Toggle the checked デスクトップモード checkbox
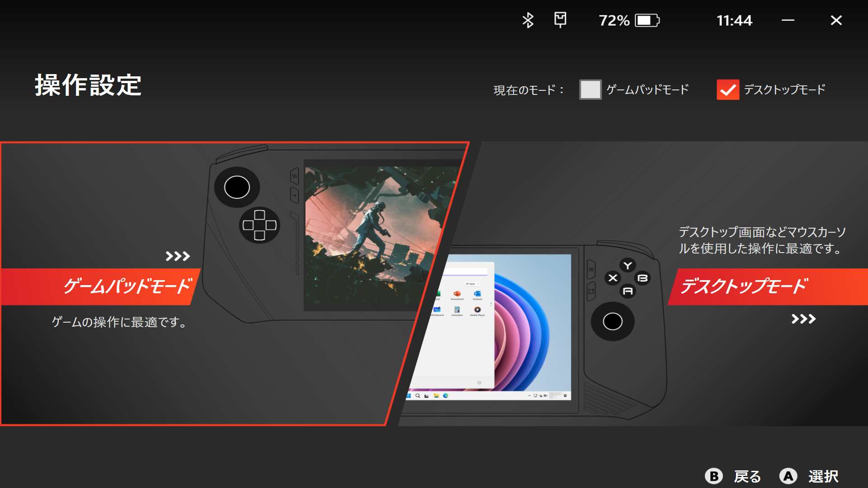Image resolution: width=868 pixels, height=488 pixels. tap(727, 89)
